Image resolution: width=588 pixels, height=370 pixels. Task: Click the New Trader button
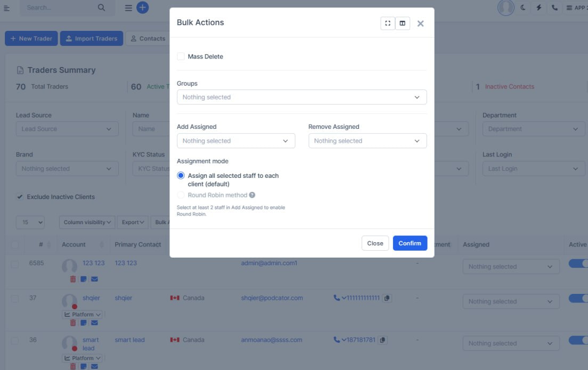(x=31, y=38)
